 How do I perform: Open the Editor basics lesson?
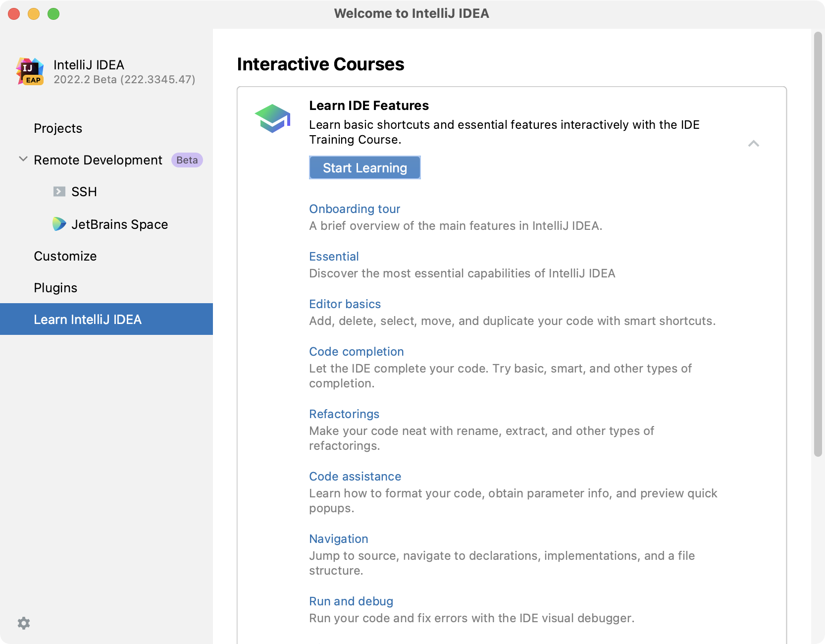coord(345,304)
